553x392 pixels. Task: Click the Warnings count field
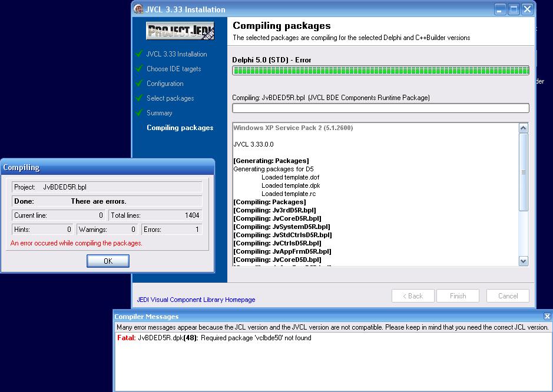[x=107, y=229]
